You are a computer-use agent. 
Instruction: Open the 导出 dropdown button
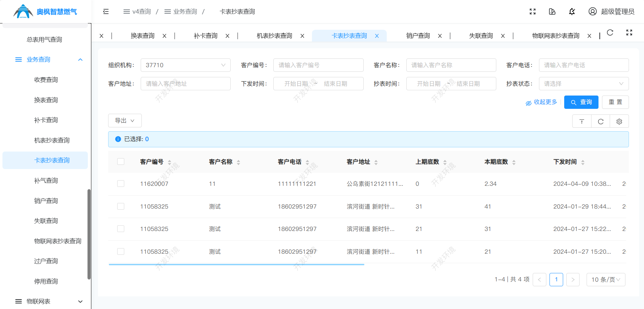click(x=125, y=120)
